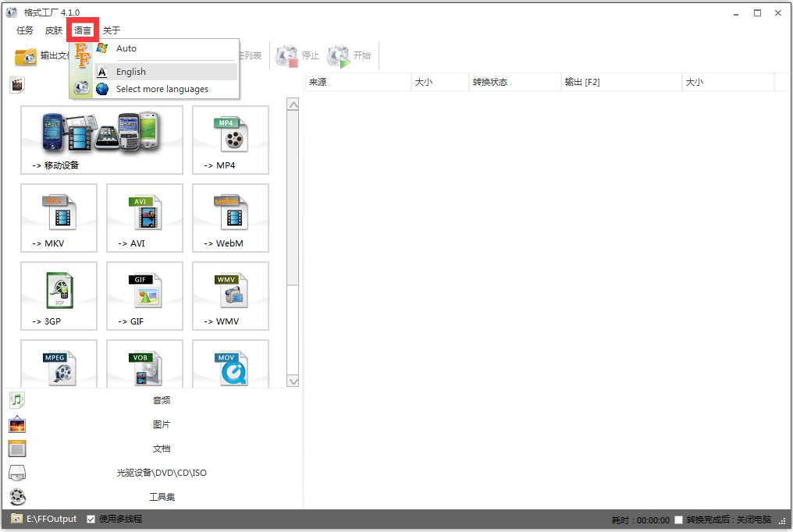Click the MP4 output format icon
The height and width of the screenshot is (532, 793).
229,140
